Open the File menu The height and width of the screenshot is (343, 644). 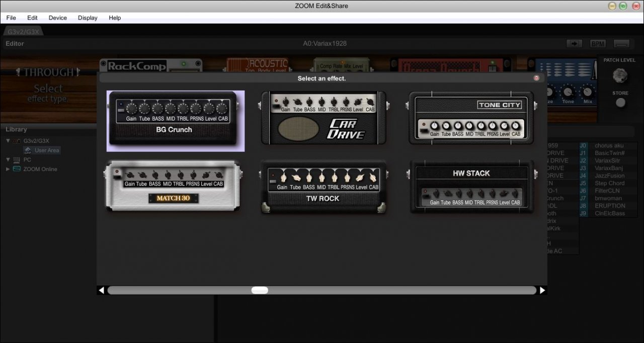click(x=11, y=18)
